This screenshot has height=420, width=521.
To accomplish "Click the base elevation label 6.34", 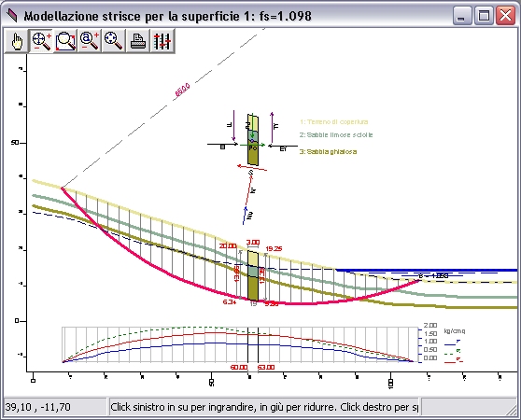I will click(230, 302).
